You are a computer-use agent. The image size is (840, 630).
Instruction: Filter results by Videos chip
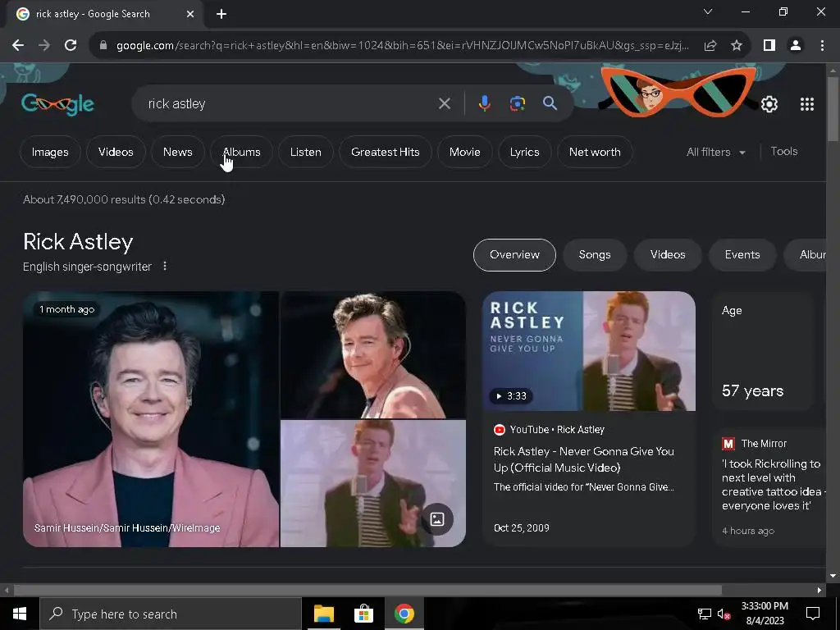(x=116, y=152)
